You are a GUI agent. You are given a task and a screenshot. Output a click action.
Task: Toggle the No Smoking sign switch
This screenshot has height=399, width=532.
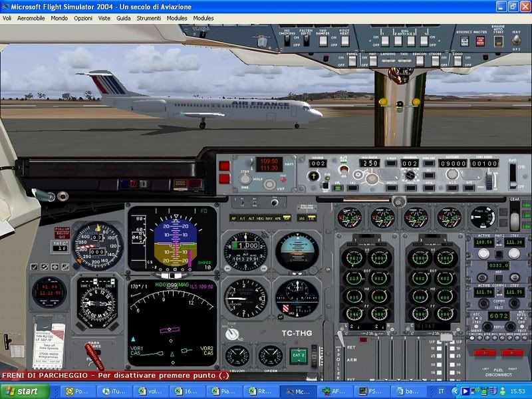coord(287,41)
